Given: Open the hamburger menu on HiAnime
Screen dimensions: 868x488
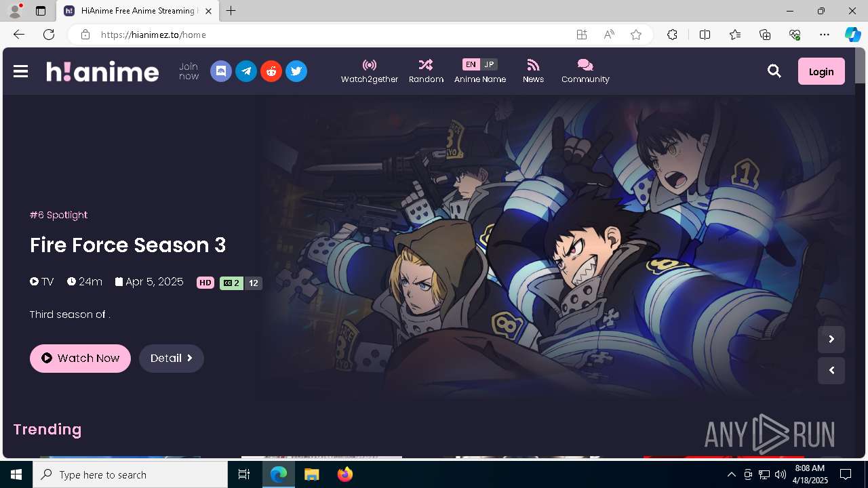Looking at the screenshot, I should (x=20, y=71).
